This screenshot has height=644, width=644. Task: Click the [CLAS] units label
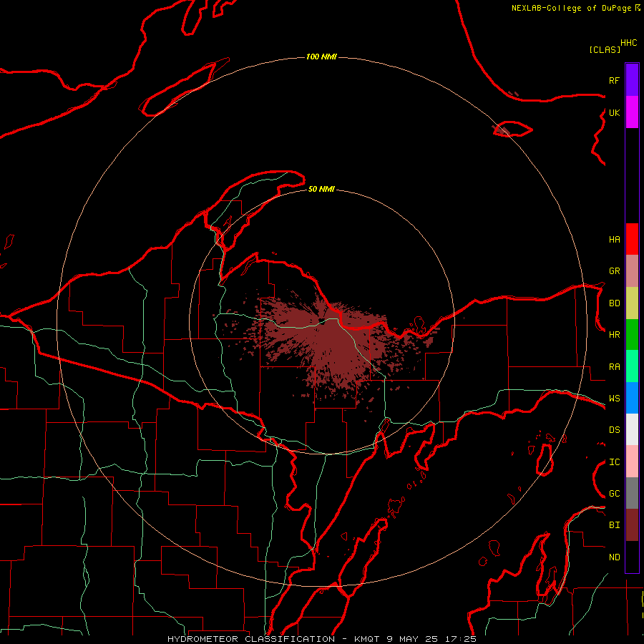pos(605,49)
